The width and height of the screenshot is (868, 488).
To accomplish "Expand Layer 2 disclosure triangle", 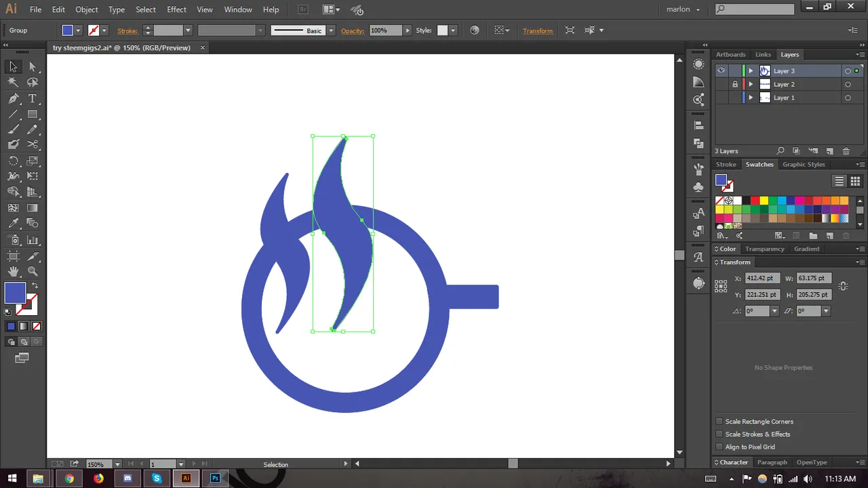I will (x=751, y=84).
